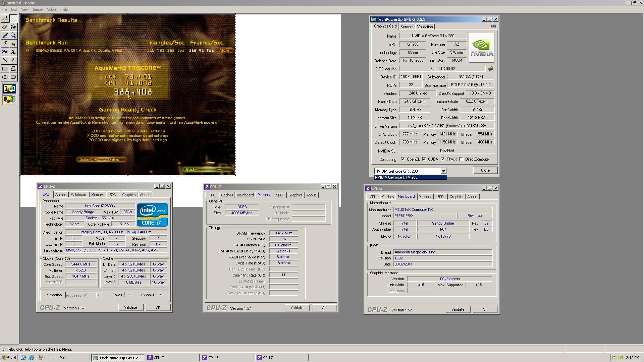Image resolution: width=644 pixels, height=362 pixels.
Task: Toggle the CUDA checkbox in GPU-Z
Action: click(424, 159)
